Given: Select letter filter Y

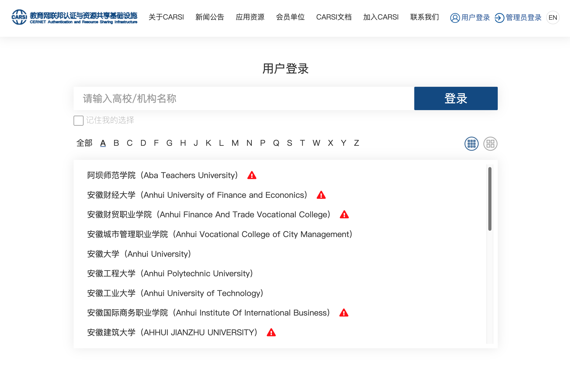Looking at the screenshot, I should coord(343,143).
